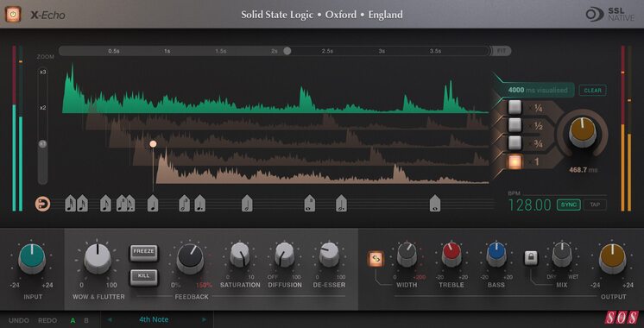The width and height of the screenshot is (644, 328).
Task: Toggle the mix lock padlock icon
Action: pyautogui.click(x=531, y=258)
